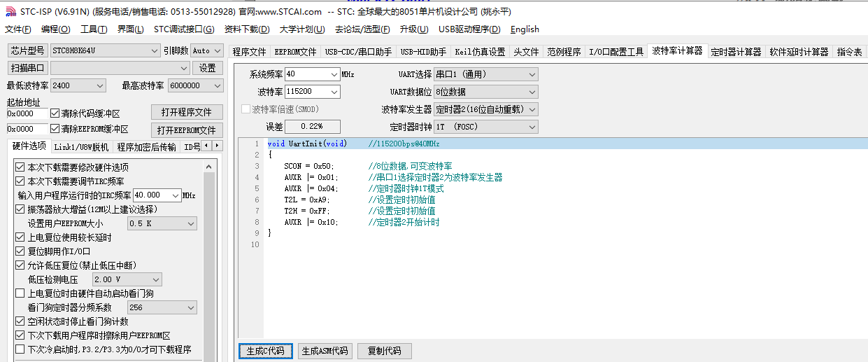Open the 大学计划(U) menu
This screenshot has width=868, height=362.
302,29
